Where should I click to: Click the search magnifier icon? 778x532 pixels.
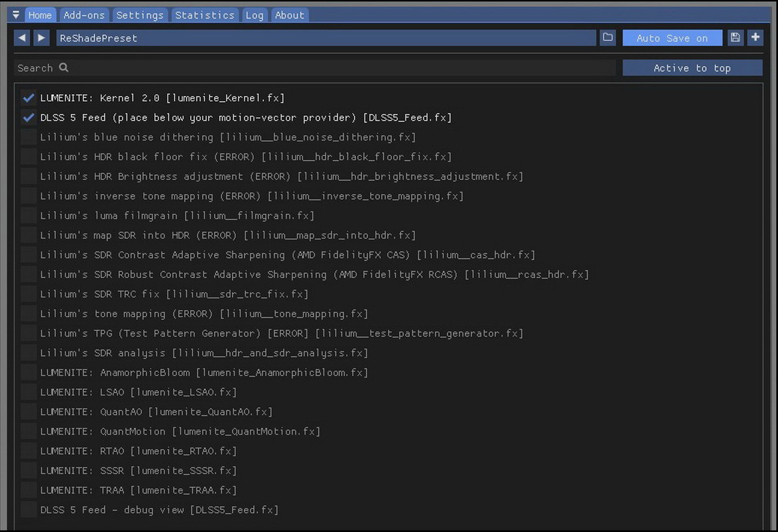pos(63,67)
